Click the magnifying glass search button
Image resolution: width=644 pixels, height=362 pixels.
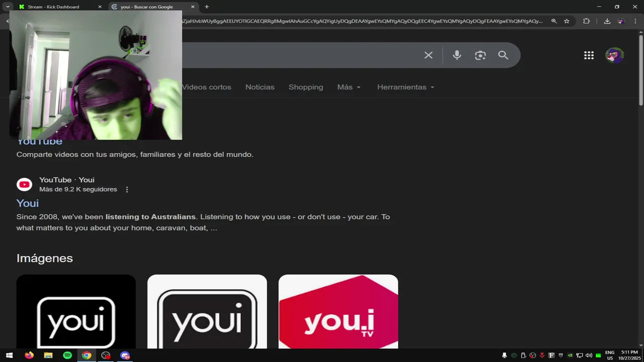[x=503, y=55]
